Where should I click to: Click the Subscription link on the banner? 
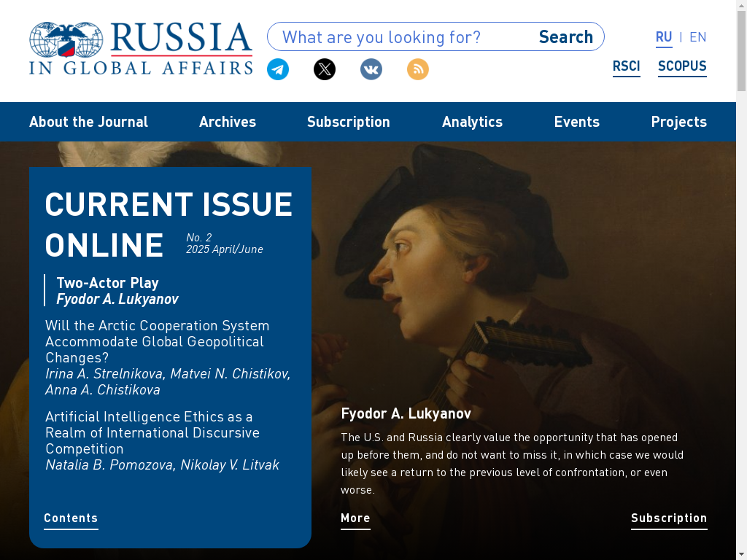[x=669, y=518]
